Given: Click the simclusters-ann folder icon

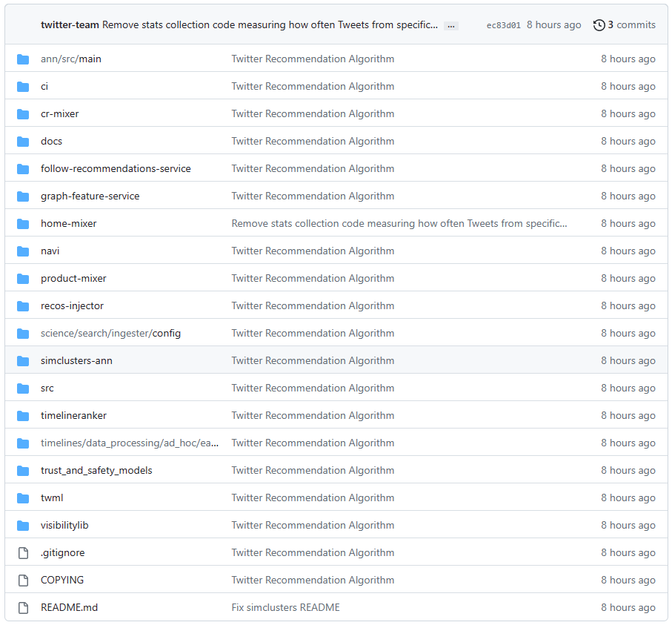Looking at the screenshot, I should click(23, 361).
